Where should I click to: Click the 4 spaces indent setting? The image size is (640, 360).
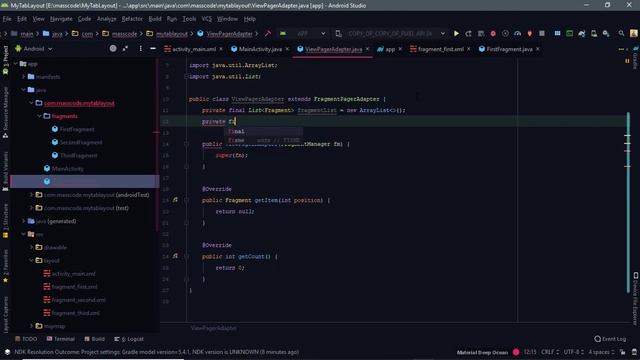[x=601, y=352]
